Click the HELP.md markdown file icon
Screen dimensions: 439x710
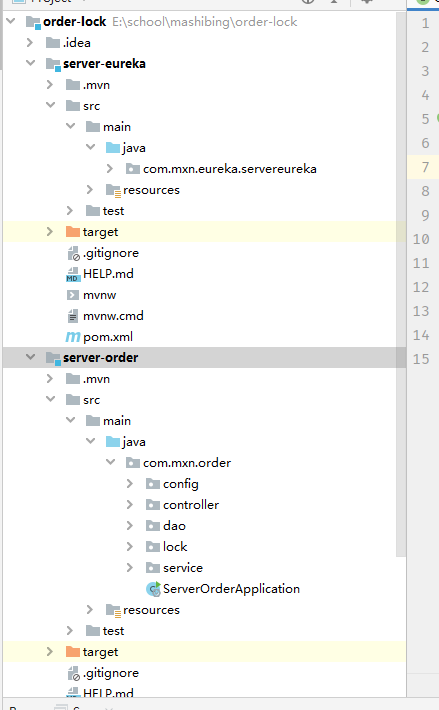tap(73, 274)
